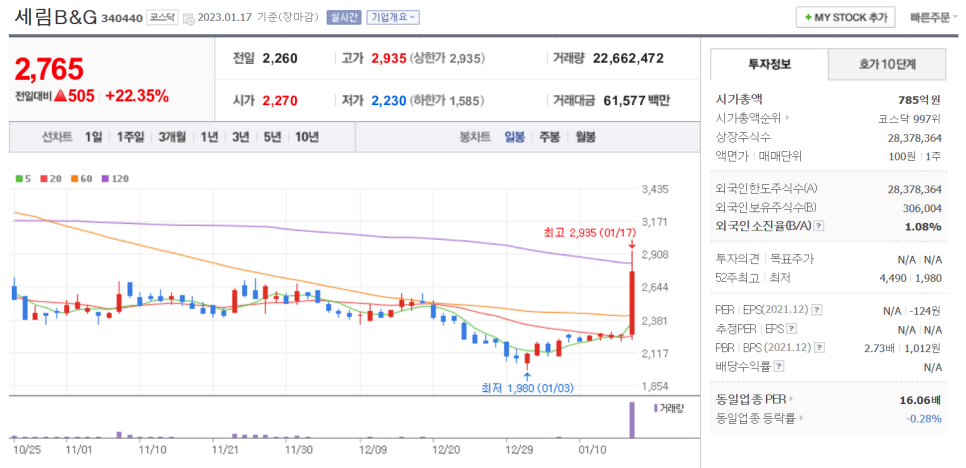Viewport: 966px width, 468px height.
Task: Switch to the 투자정보 tab
Action: [769, 63]
